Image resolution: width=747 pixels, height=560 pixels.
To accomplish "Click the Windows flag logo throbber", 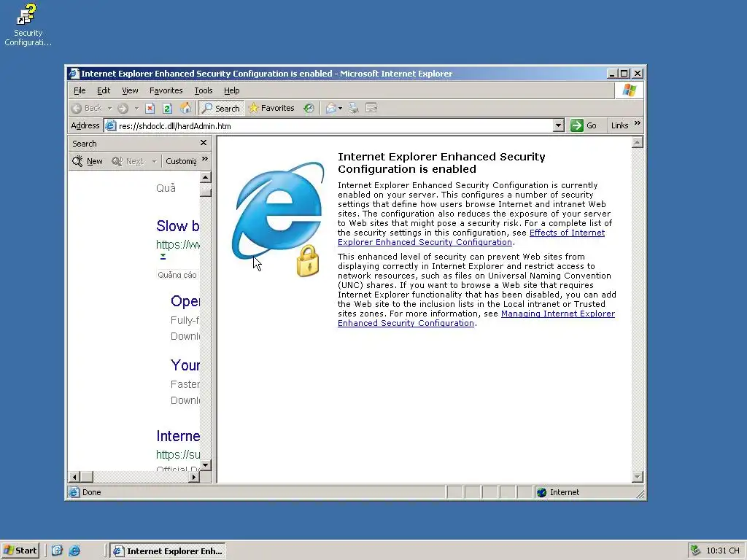I will coord(629,90).
